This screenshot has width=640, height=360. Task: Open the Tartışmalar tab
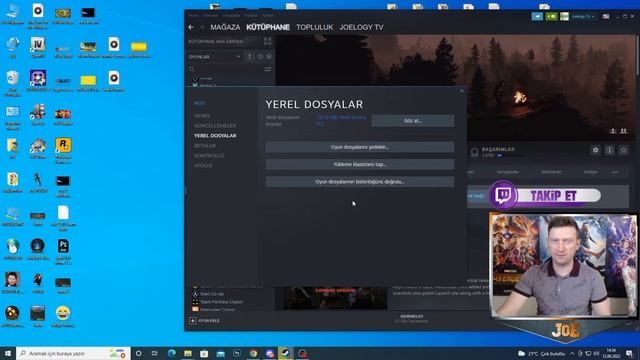coord(508,172)
